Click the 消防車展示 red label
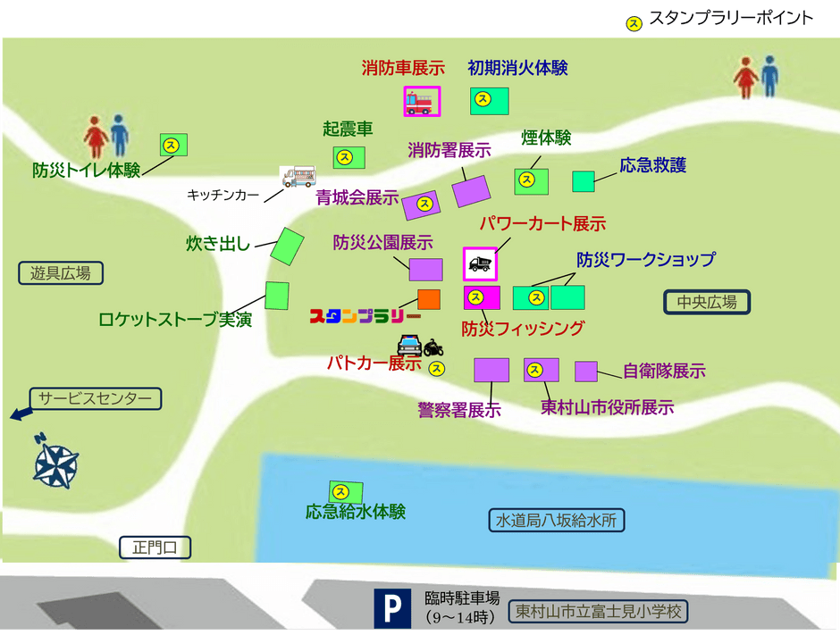The height and width of the screenshot is (635, 840). pyautogui.click(x=403, y=68)
